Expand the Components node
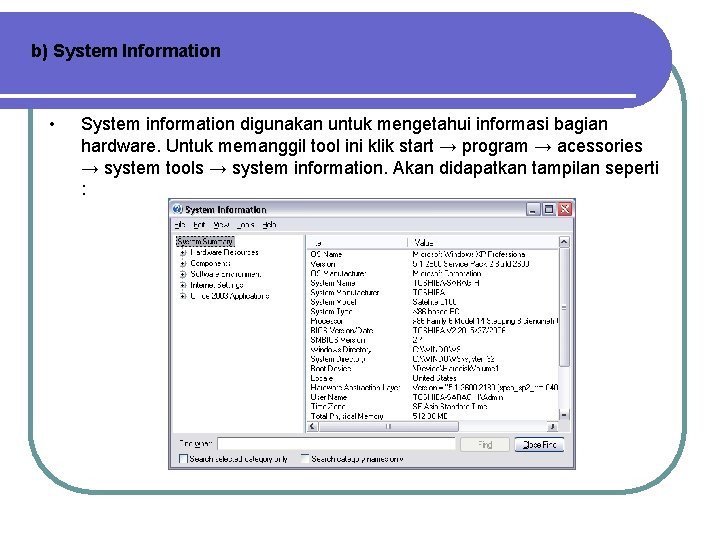Screen dimensions: 720x540 pyautogui.click(x=183, y=264)
